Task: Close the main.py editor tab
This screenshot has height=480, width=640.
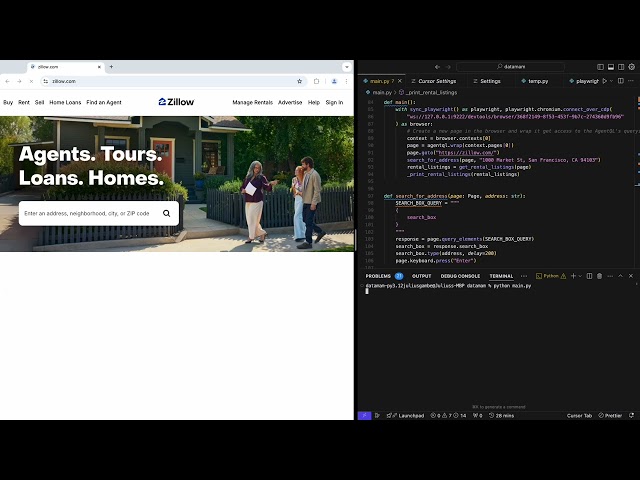Action: point(400,81)
